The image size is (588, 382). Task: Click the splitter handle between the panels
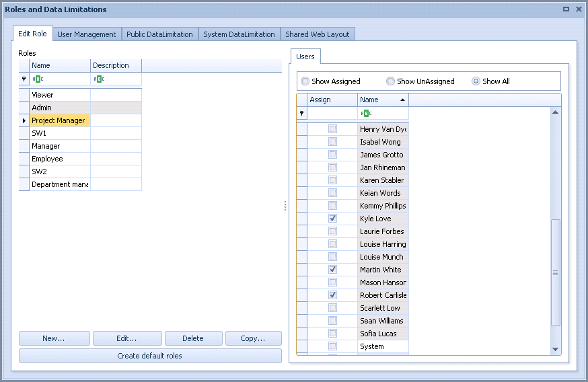pyautogui.click(x=285, y=206)
